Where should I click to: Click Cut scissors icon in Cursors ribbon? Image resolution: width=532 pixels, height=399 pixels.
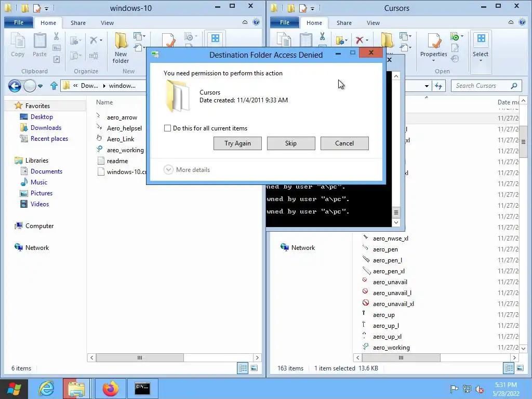322,36
